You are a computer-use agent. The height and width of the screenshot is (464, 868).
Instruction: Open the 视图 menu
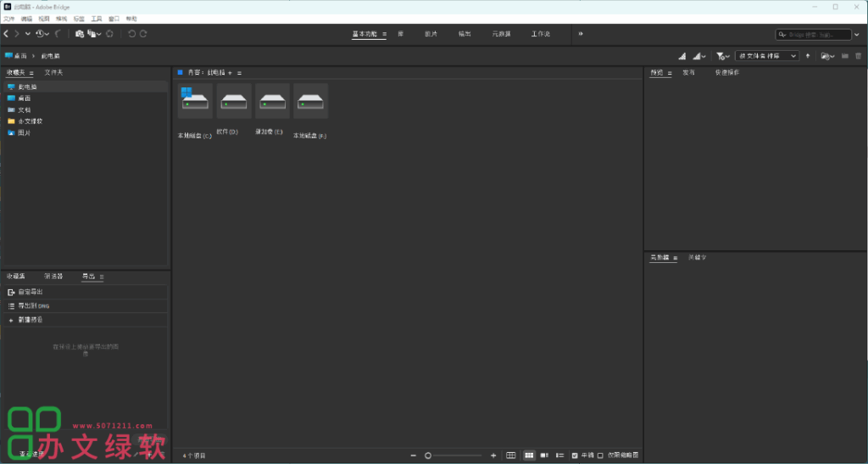click(44, 19)
